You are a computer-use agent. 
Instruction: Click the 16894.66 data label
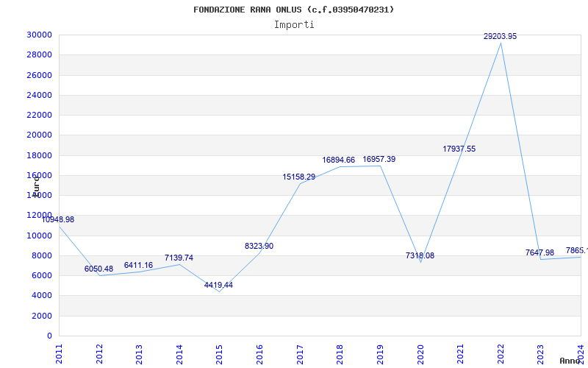pos(338,160)
